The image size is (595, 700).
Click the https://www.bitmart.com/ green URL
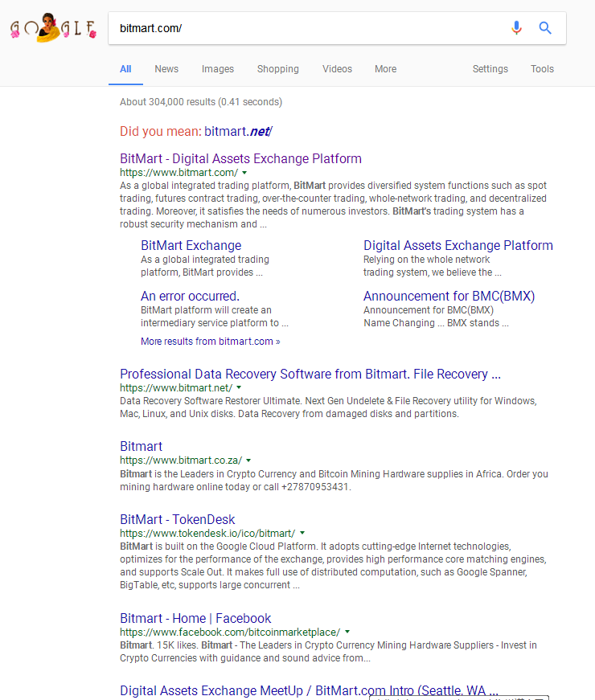click(x=178, y=173)
